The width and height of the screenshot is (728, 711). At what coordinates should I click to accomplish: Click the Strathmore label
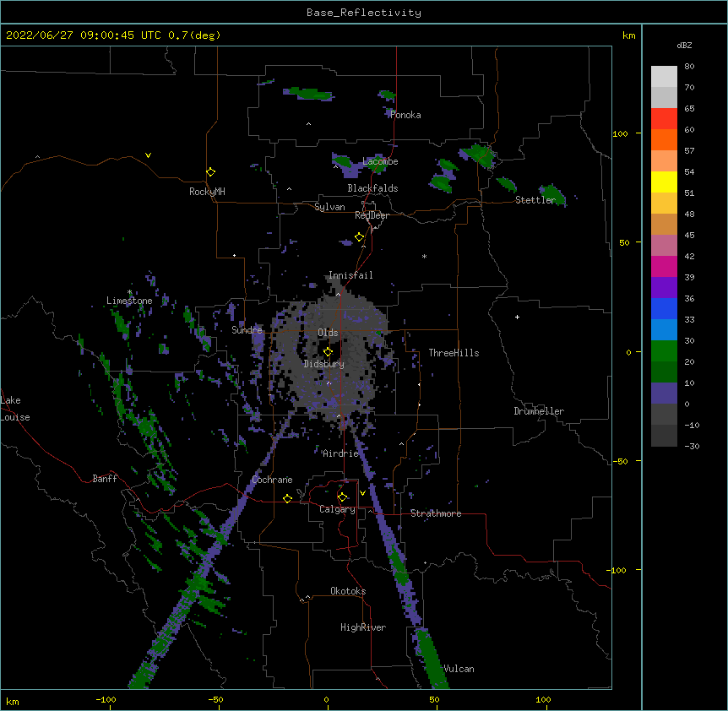pyautogui.click(x=436, y=513)
